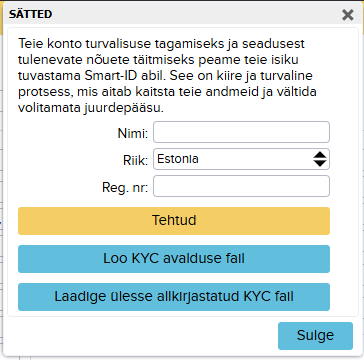Click into the Nimi text field

pos(241,132)
